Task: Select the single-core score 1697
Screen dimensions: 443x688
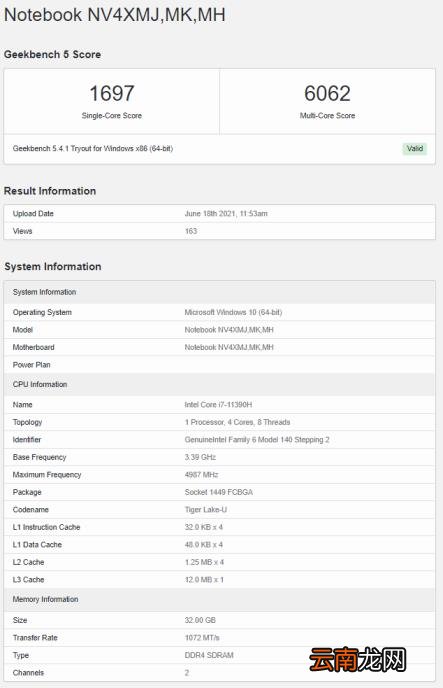Action: (x=111, y=93)
